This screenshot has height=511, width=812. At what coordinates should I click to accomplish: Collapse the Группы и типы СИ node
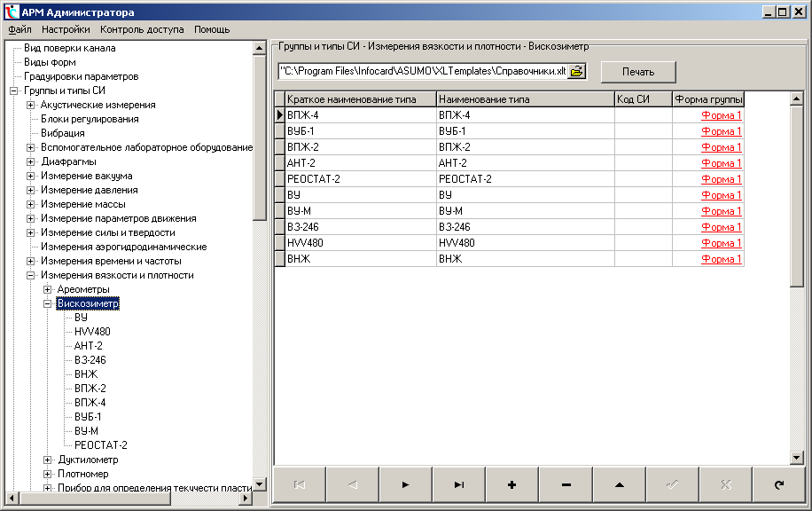click(14, 90)
